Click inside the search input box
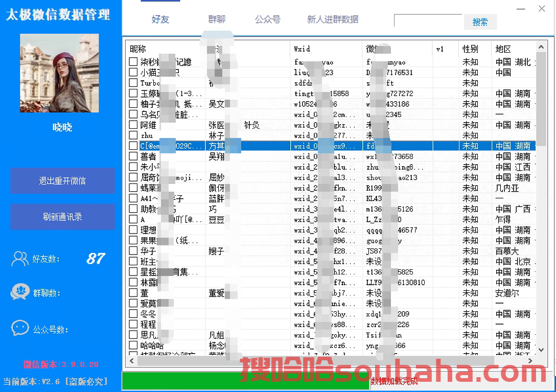This screenshot has width=556, height=392. pyautogui.click(x=428, y=21)
